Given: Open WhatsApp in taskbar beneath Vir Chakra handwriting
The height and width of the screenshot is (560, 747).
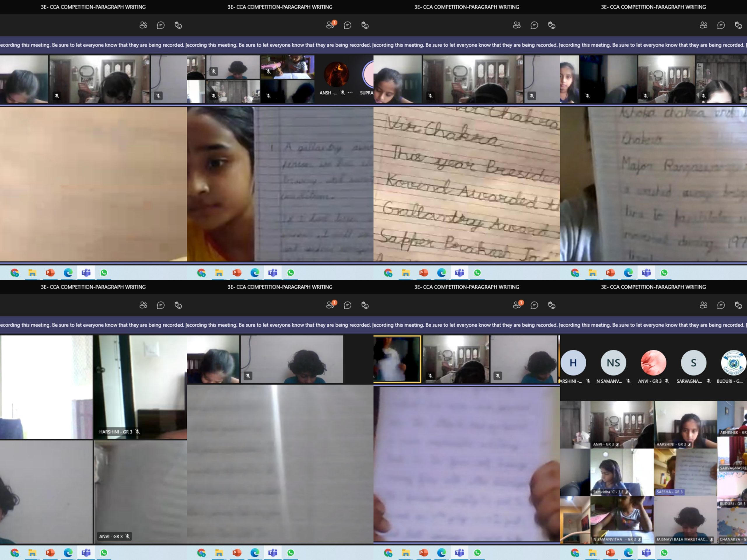Looking at the screenshot, I should click(477, 273).
